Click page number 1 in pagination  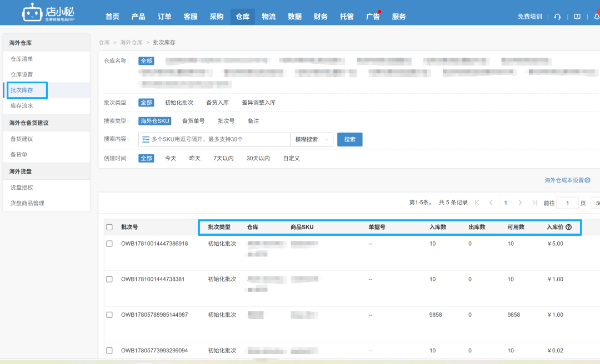click(x=506, y=203)
